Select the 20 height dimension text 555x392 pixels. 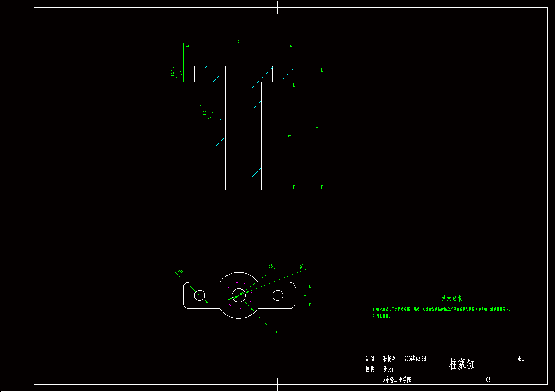tap(290, 136)
